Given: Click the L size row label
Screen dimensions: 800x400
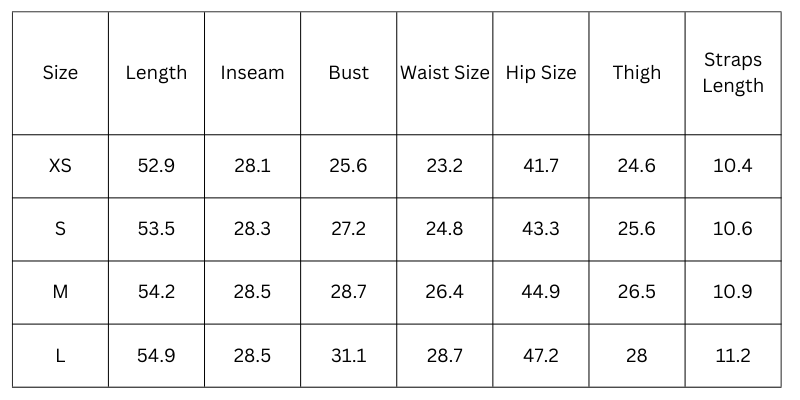Looking at the screenshot, I should pos(60,355).
